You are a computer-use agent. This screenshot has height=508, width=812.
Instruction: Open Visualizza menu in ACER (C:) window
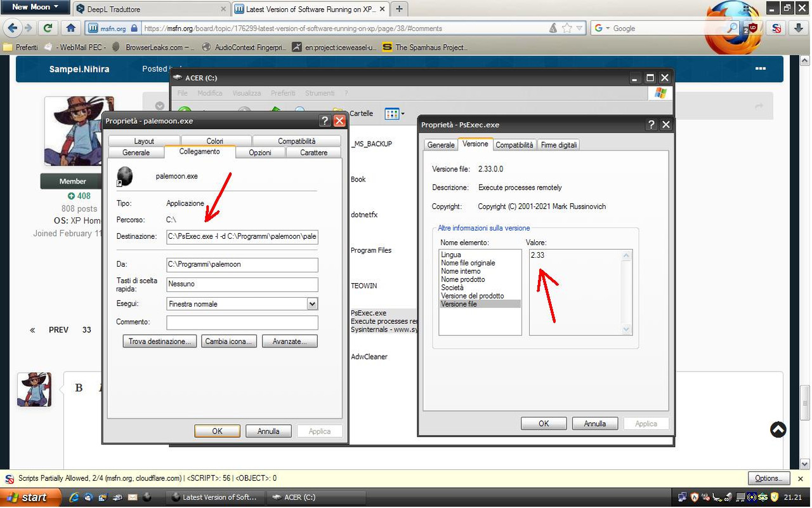coord(246,93)
